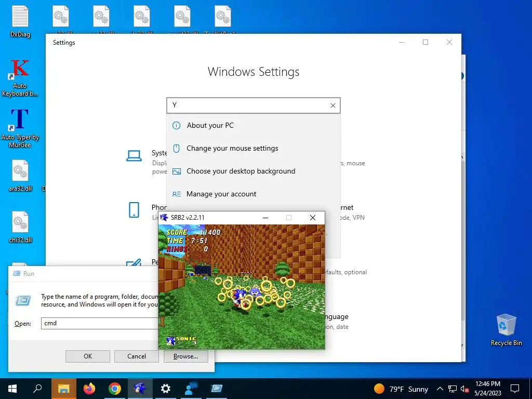Screen dimensions: 532x399
Task: Click SRB2 window title bar icon
Action: click(164, 218)
